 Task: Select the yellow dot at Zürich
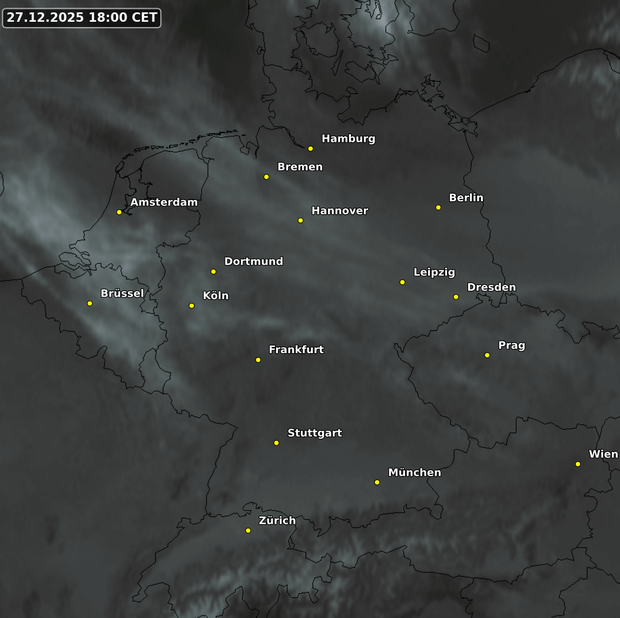(248, 531)
